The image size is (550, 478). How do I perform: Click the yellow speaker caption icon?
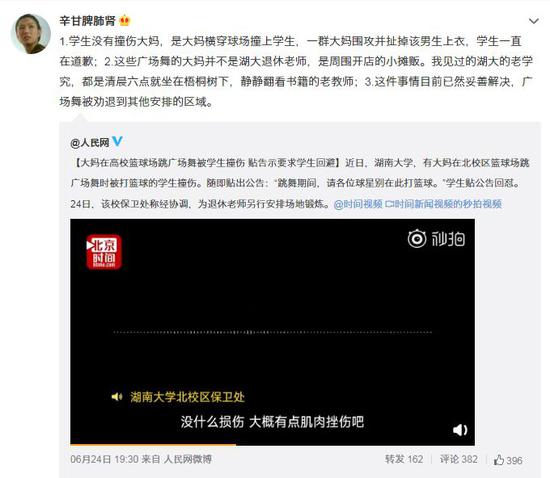[x=116, y=397]
